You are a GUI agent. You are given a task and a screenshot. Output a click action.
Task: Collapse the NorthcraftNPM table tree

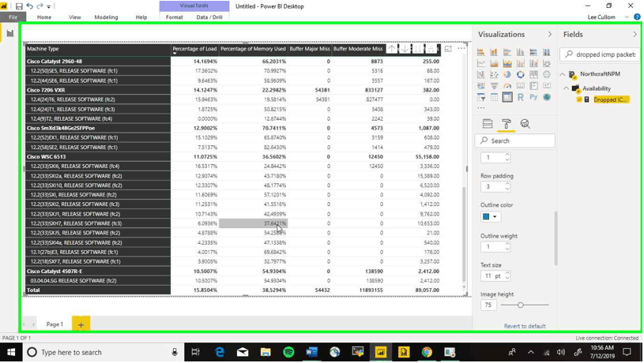[x=563, y=74]
